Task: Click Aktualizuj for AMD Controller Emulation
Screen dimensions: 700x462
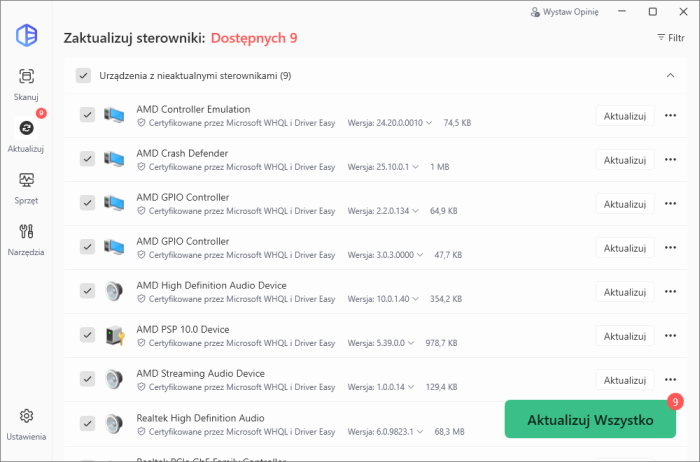Action: pos(625,116)
